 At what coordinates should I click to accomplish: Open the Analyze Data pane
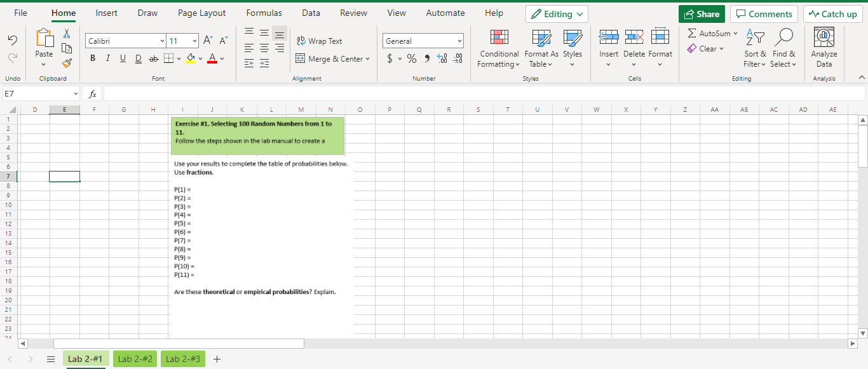pos(824,48)
